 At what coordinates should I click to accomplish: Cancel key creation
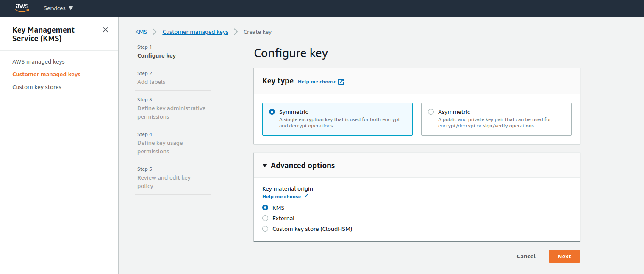pos(526,256)
